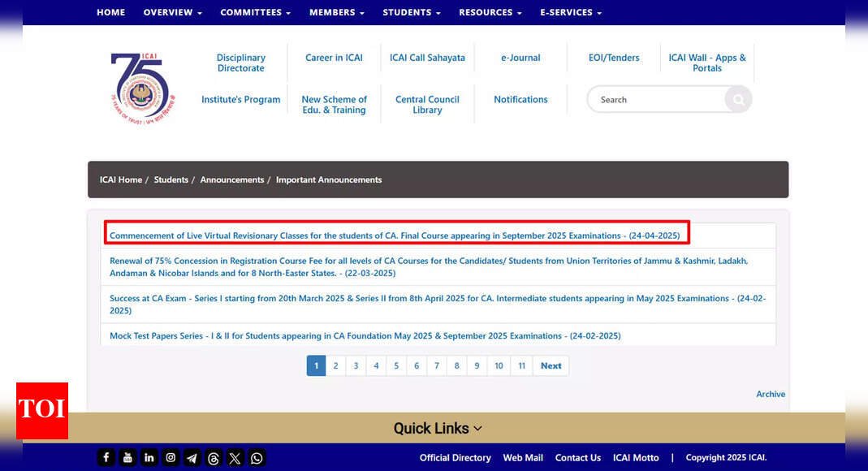Click the Next pagination button
Screen dimensions: 868x471
[551, 366]
